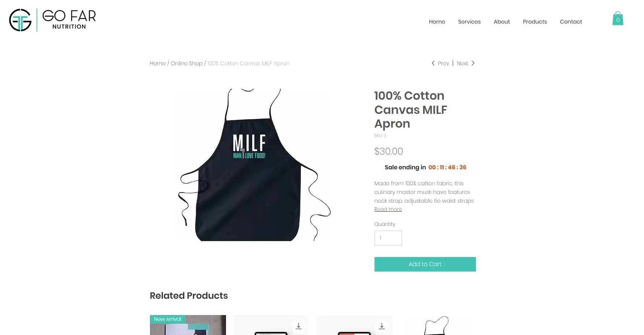The image size is (644, 335).
Task: Go to the Home menu item
Action: [437, 22]
